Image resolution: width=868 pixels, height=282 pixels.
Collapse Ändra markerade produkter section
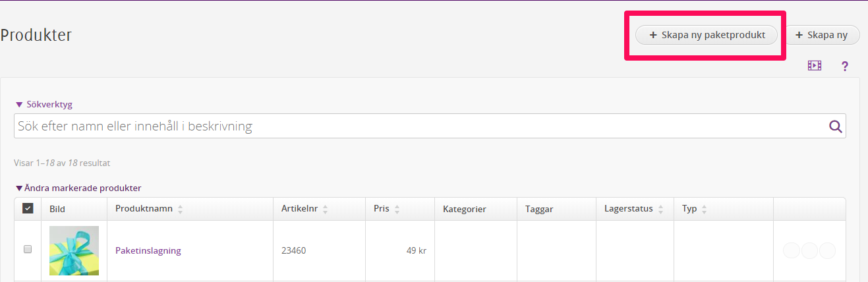tap(78, 188)
